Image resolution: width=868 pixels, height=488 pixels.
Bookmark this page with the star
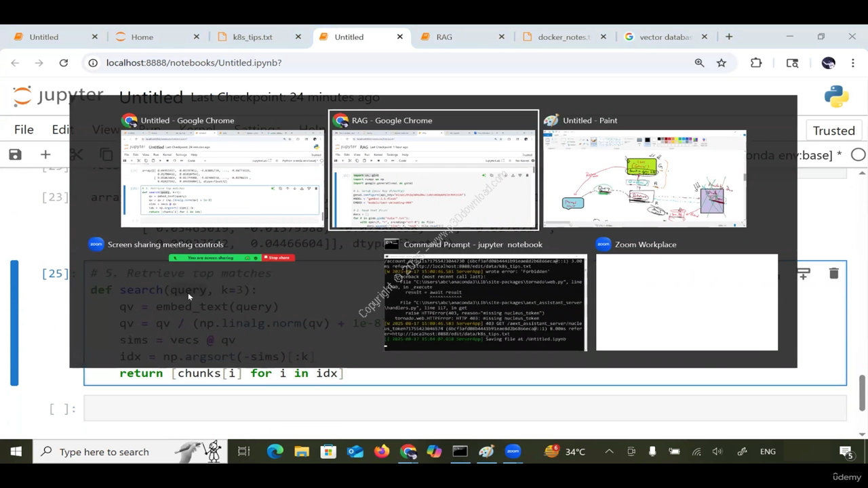point(722,62)
